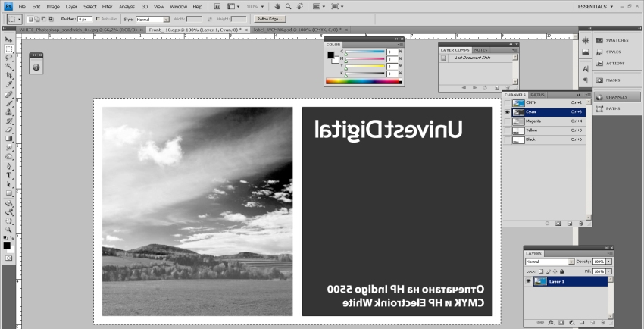Screen dimensions: 644x329
Task: Click the CHANNELS button in dock
Action: pos(617,97)
